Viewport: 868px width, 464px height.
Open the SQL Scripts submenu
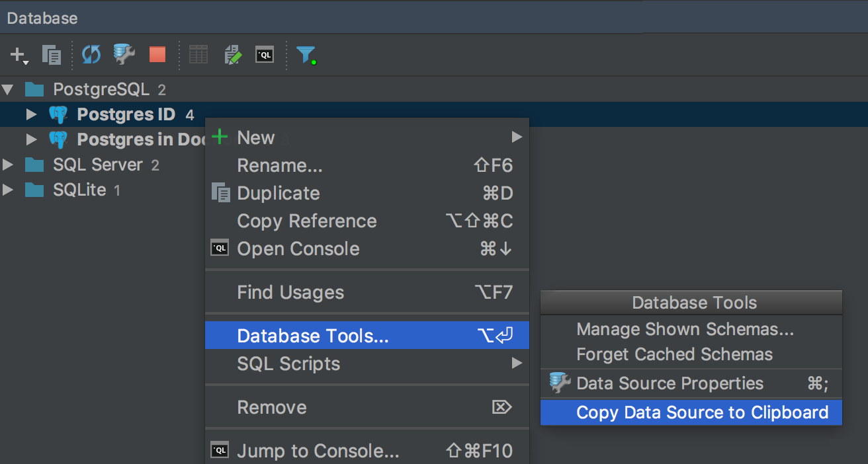pyautogui.click(x=367, y=364)
